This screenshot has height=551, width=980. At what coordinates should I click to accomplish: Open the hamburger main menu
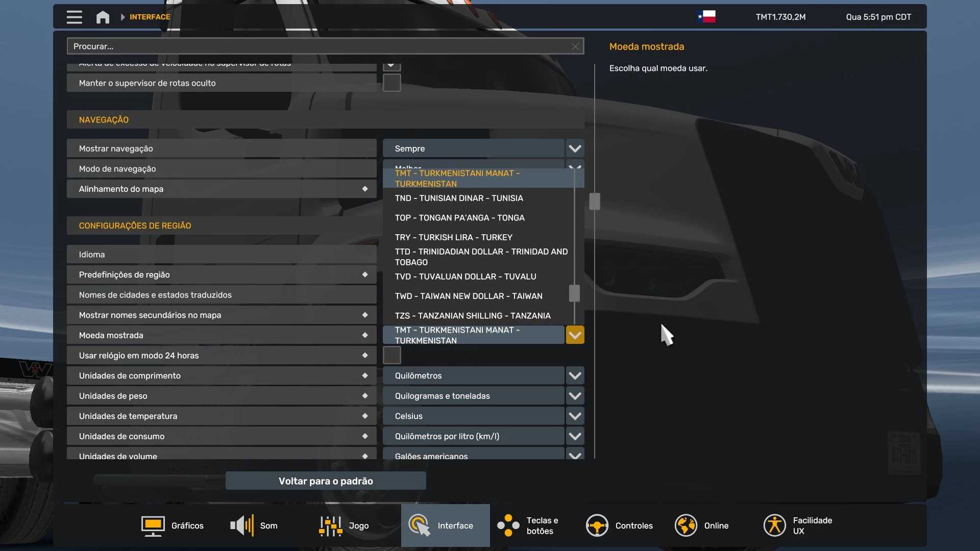(x=74, y=17)
